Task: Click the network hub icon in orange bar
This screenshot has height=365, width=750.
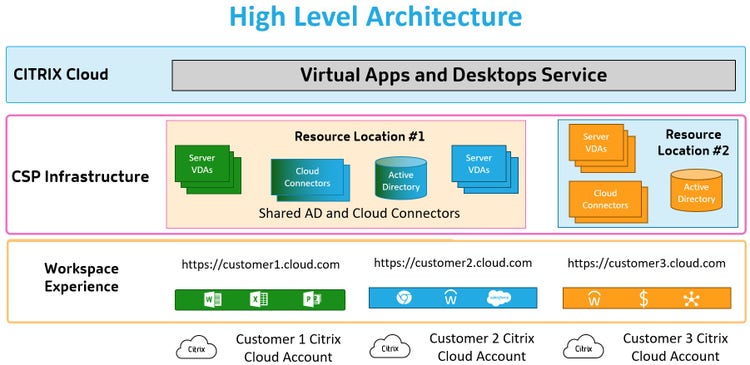Action: click(x=691, y=299)
